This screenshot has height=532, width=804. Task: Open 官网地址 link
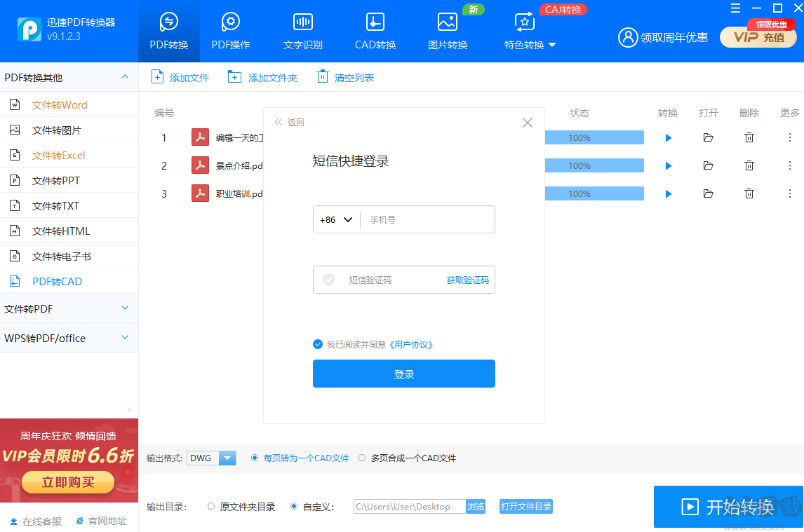point(102,521)
